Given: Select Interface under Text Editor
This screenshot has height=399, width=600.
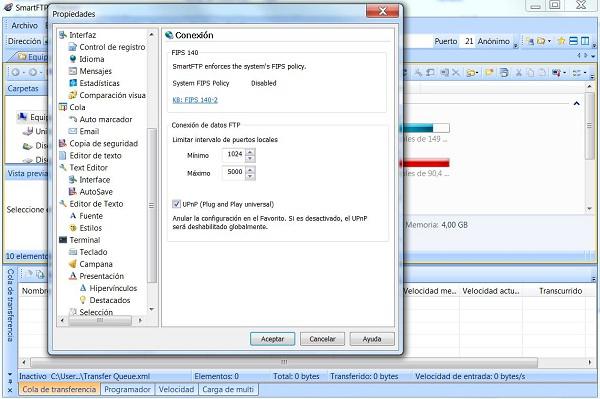Looking at the screenshot, I should coord(95,180).
